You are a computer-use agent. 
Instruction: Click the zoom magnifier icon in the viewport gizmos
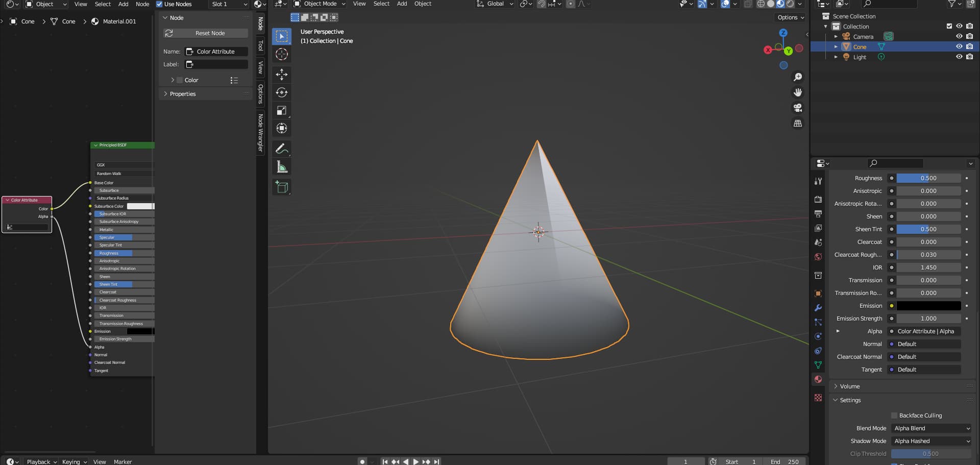point(798,77)
